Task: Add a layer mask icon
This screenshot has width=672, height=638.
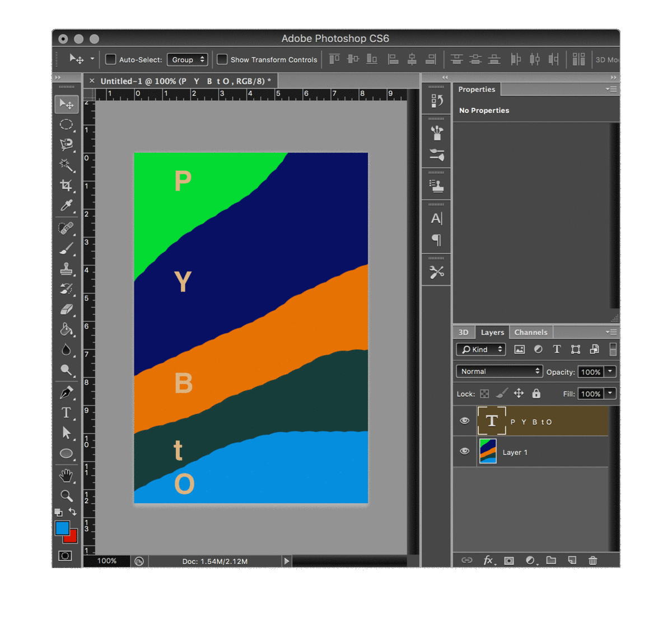Action: coord(509,560)
